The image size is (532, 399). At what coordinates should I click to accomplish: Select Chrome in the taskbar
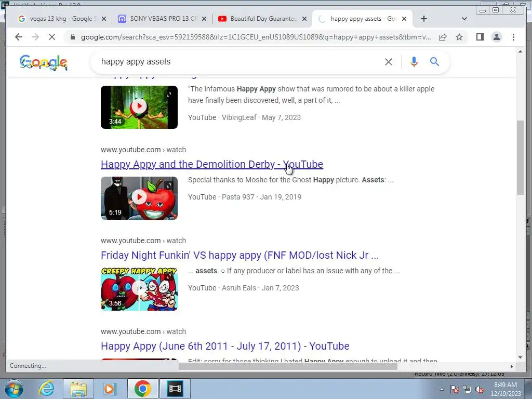tap(142, 389)
